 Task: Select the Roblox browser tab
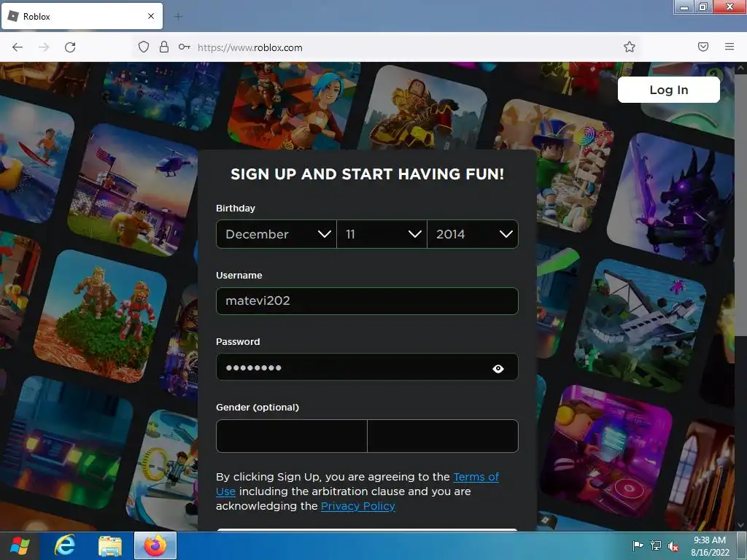pyautogui.click(x=82, y=16)
